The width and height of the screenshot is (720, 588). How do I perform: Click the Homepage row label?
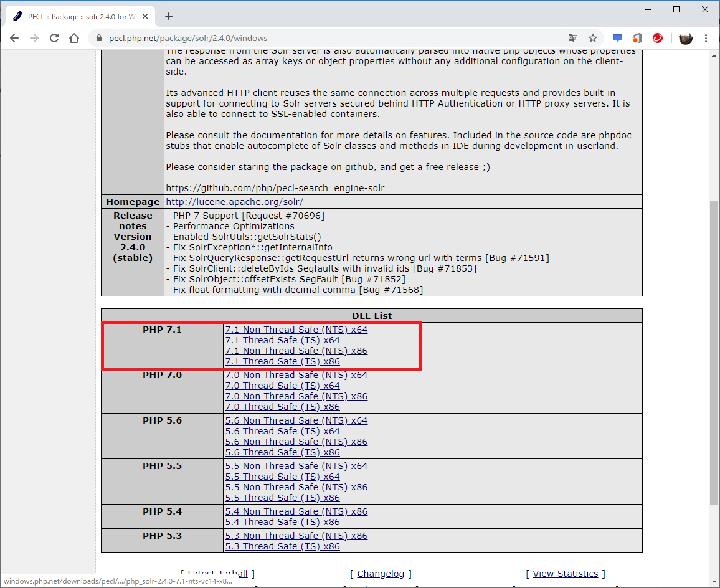click(x=133, y=202)
